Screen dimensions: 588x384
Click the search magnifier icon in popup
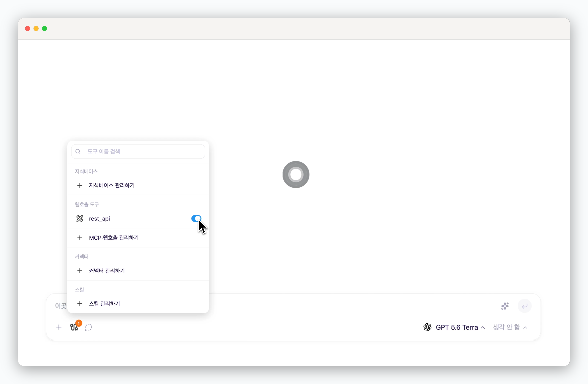coord(78,151)
